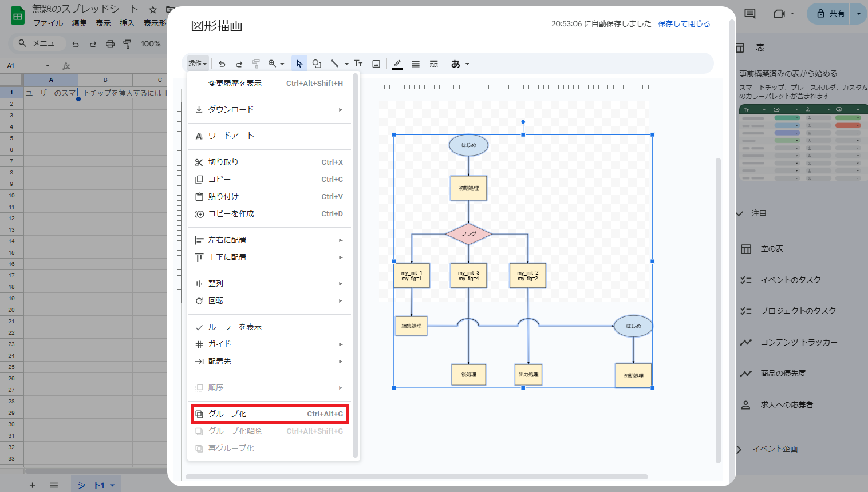The height and width of the screenshot is (492, 868).
Task: Click the drawing dialog horizontal scrollbar
Action: click(417, 477)
